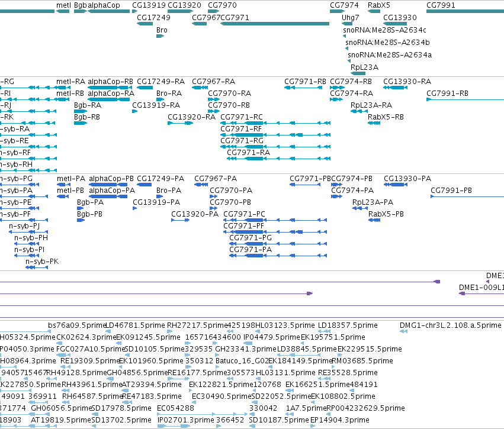Select protein CG17249-PA
The width and height of the screenshot is (504, 429).
(x=144, y=185)
